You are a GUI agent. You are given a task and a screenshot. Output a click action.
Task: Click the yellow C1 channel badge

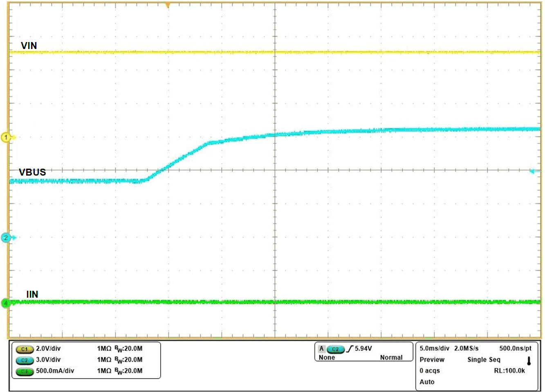[25, 349]
